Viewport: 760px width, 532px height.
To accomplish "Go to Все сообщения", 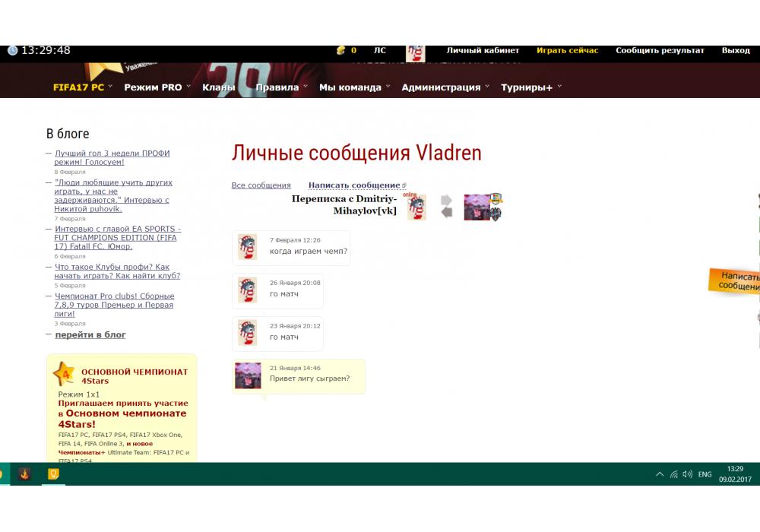I will click(261, 185).
